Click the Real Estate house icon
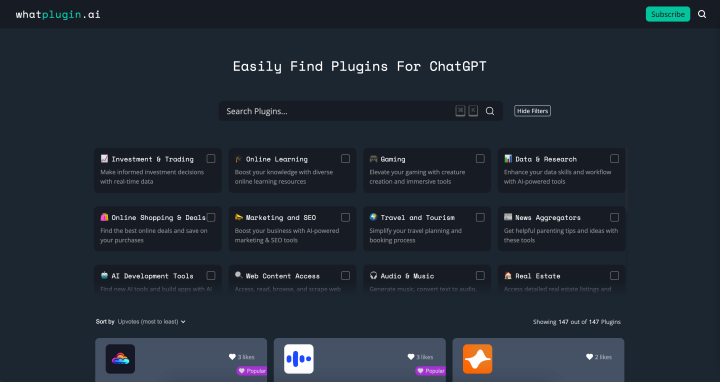 (x=508, y=275)
